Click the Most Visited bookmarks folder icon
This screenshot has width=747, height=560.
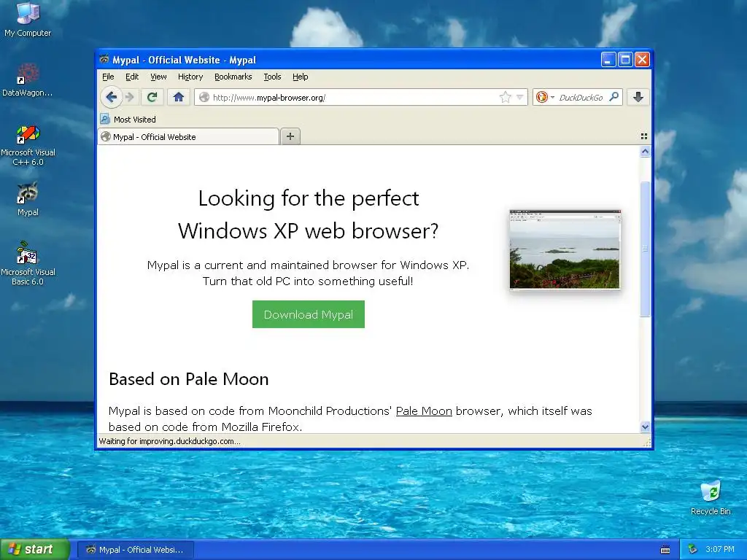(x=105, y=119)
